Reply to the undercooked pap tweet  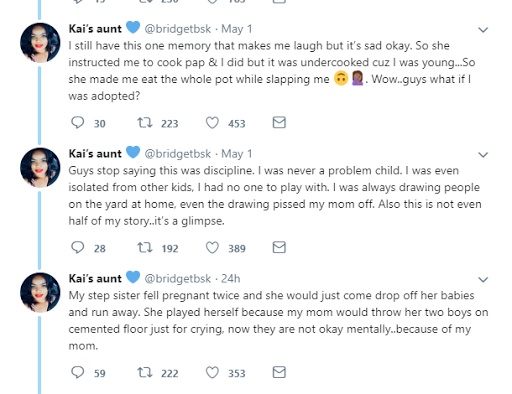(x=78, y=123)
